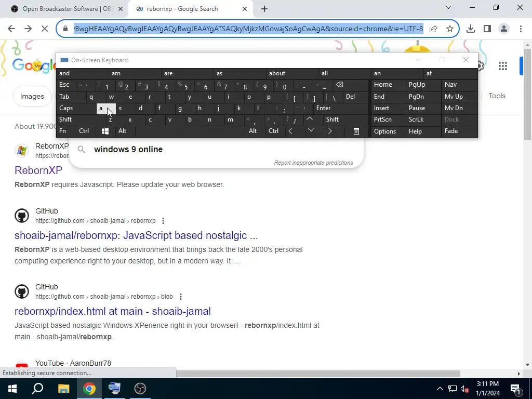Open Chrome three-dot menu

(521, 29)
